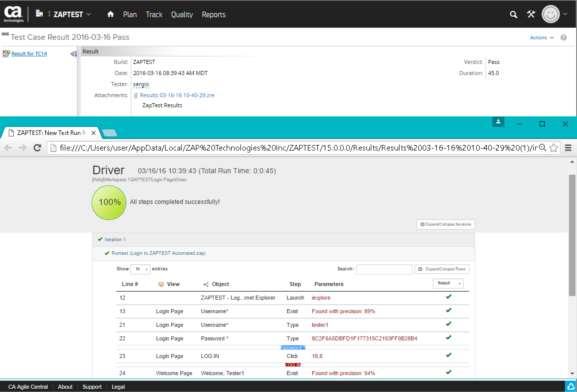Collapse the Iteration 1 section
Viewport: 577px width, 392px height.
coord(115,239)
